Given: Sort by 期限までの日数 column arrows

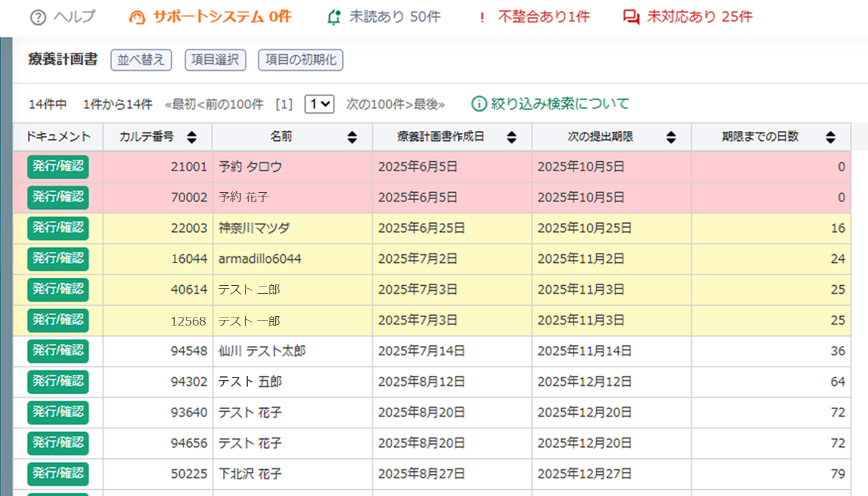Looking at the screenshot, I should [x=831, y=138].
